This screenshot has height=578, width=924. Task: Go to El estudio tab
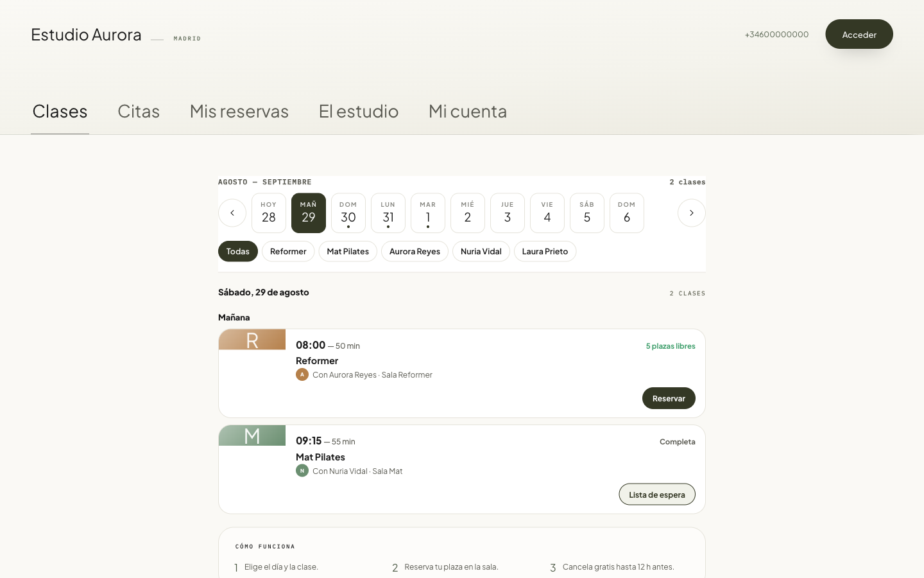tap(359, 111)
